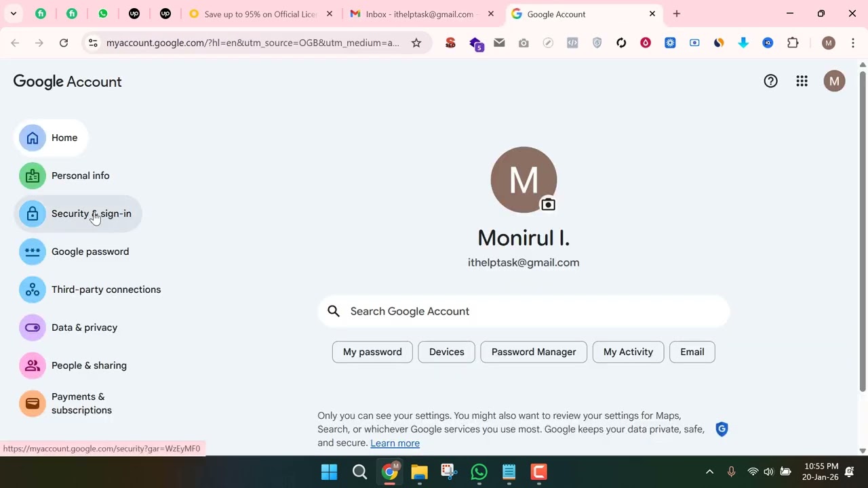Click the My Activity chip
The width and height of the screenshot is (868, 488).
click(x=628, y=352)
